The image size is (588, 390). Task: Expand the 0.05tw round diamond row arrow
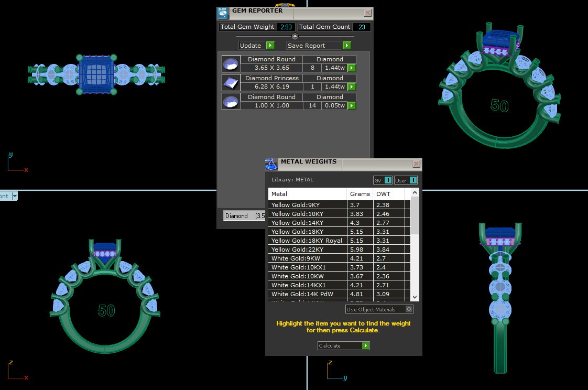pos(352,106)
